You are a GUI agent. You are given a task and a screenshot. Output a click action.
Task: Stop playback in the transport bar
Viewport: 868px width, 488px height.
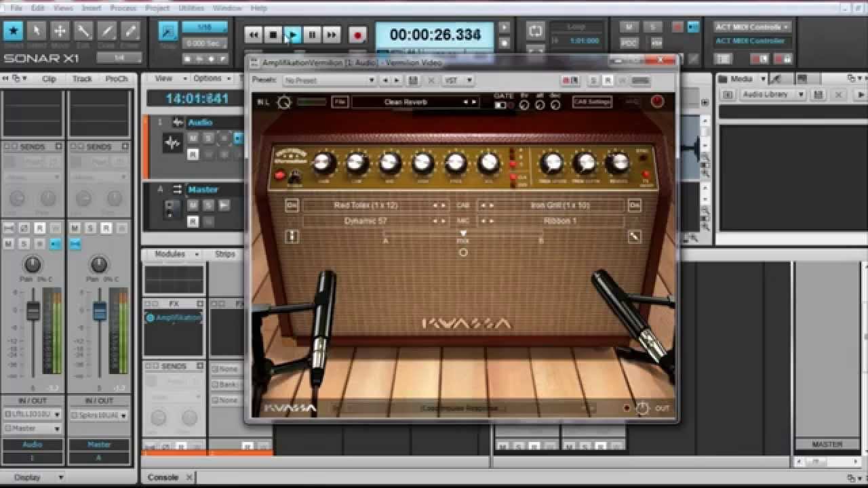pyautogui.click(x=273, y=35)
